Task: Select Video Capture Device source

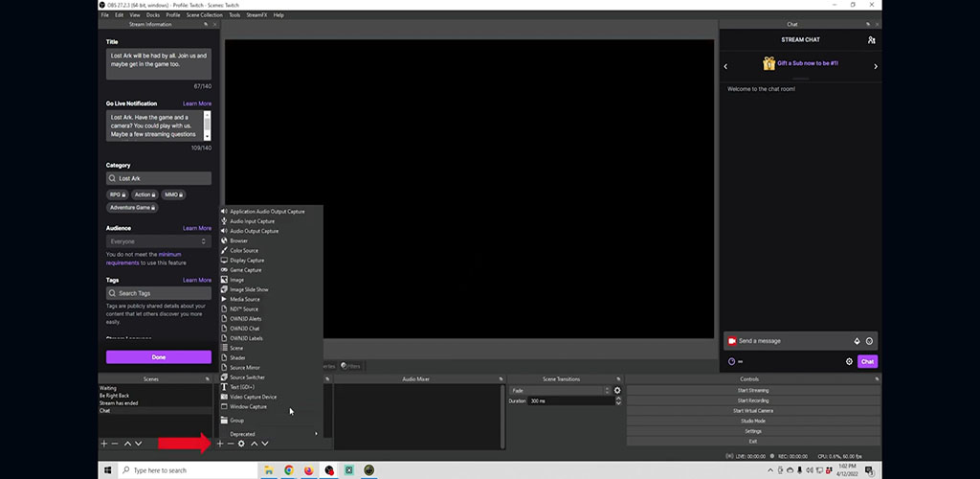Action: tap(253, 397)
